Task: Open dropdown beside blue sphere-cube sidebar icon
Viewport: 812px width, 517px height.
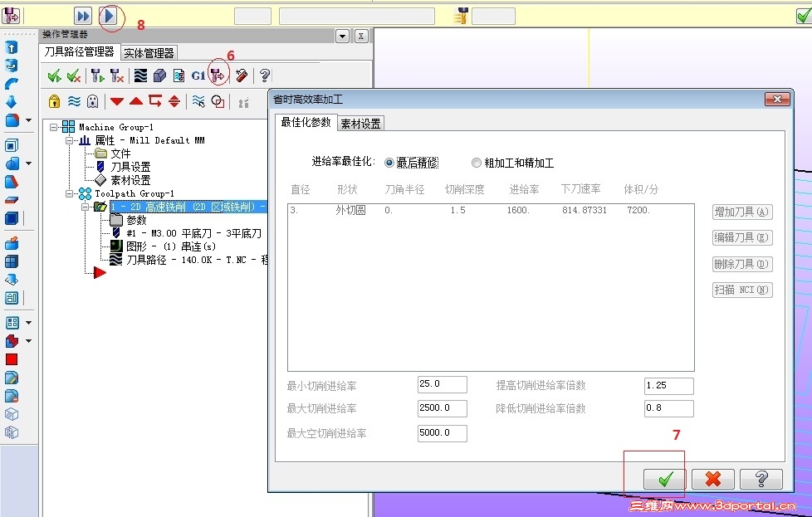Action: [28, 163]
